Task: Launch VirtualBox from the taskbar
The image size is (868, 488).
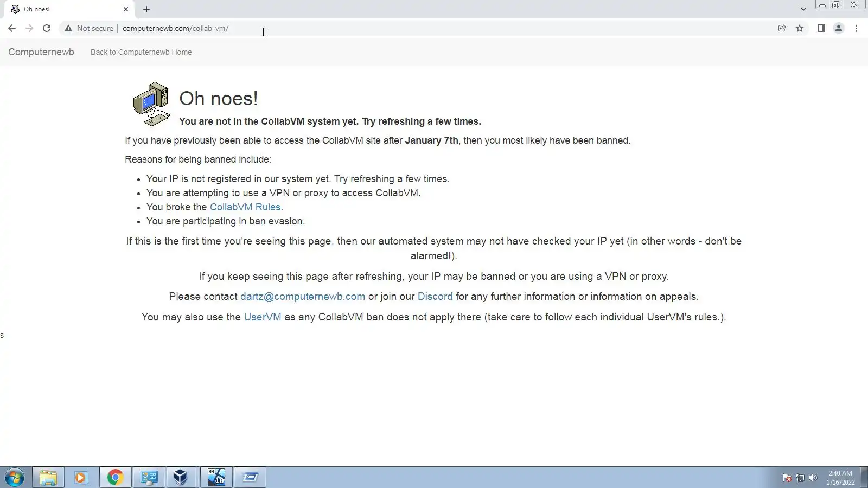Action: coord(181,478)
